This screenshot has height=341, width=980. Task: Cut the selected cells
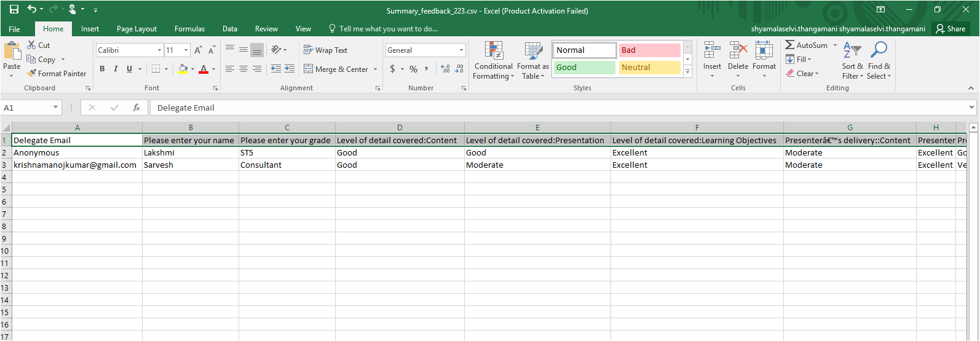(38, 45)
